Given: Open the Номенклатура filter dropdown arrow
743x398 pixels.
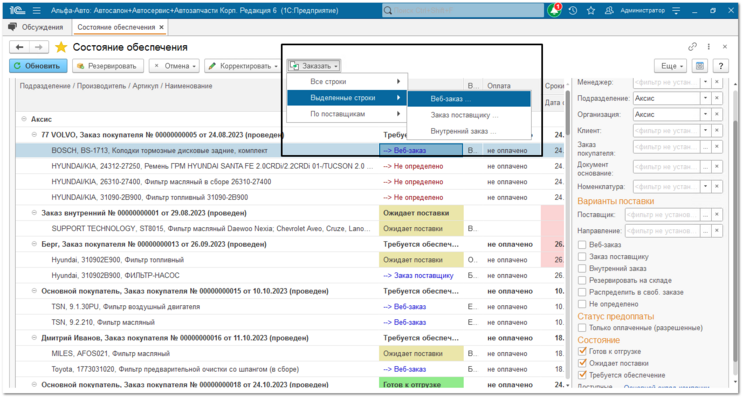Looking at the screenshot, I should 706,186.
